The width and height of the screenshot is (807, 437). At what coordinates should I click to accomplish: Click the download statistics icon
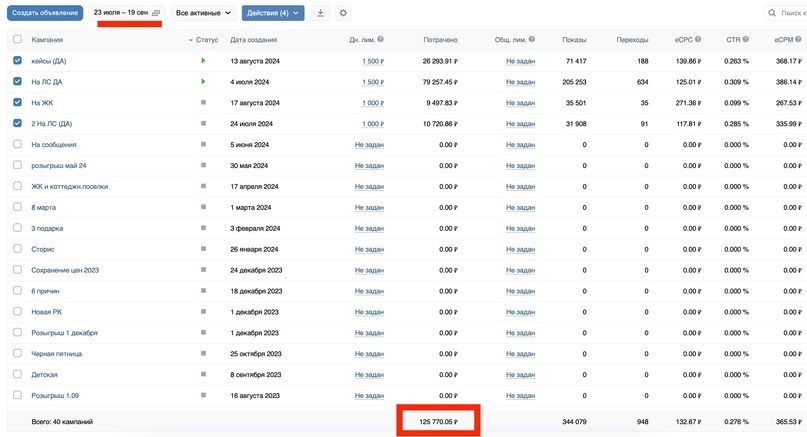coord(320,13)
